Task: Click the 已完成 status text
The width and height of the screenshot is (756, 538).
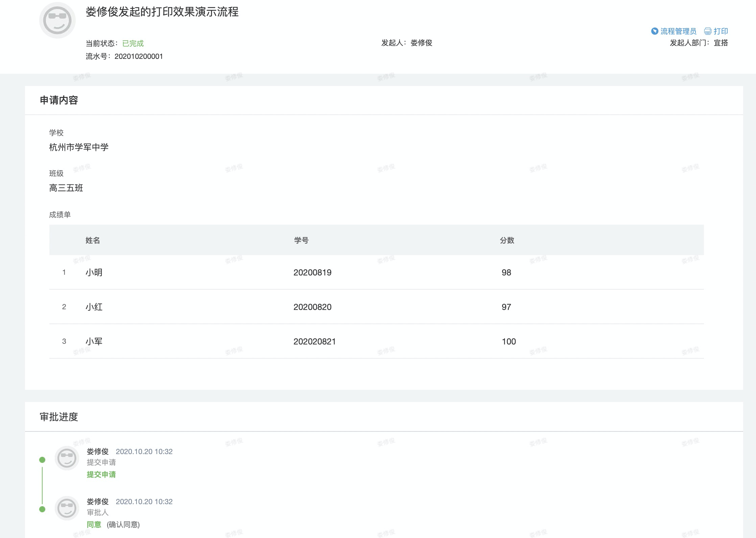Action: click(133, 44)
